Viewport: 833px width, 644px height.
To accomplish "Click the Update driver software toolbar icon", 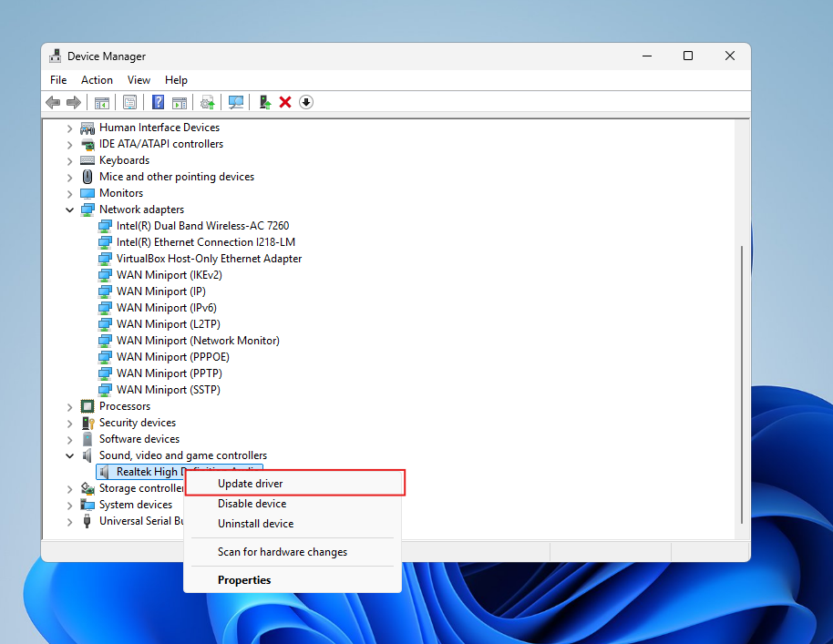I will coord(208,103).
